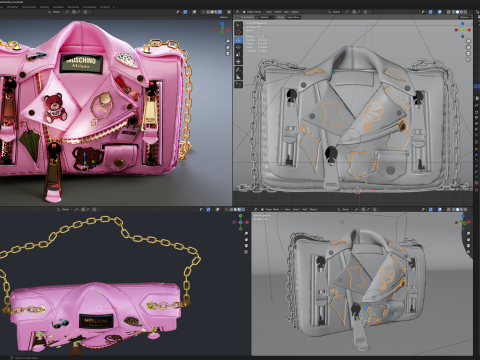Open Options dropdown in pink rendered bag viewport
The height and width of the screenshot is (360, 480).
click(x=224, y=17)
